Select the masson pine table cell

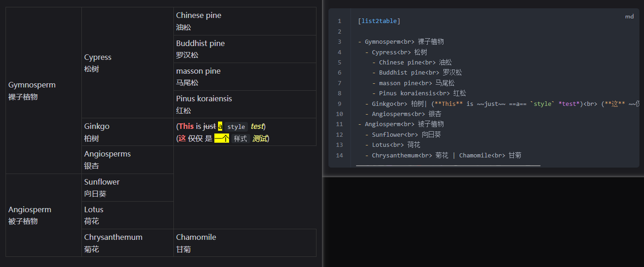[x=245, y=76]
